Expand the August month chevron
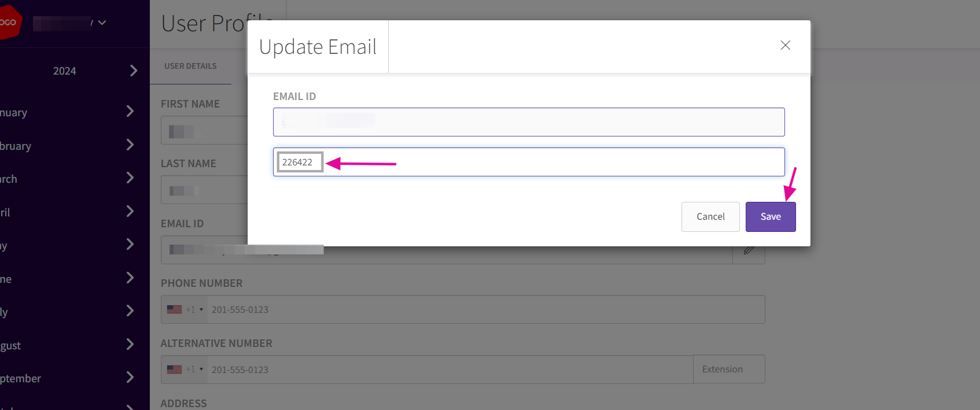 click(x=130, y=345)
